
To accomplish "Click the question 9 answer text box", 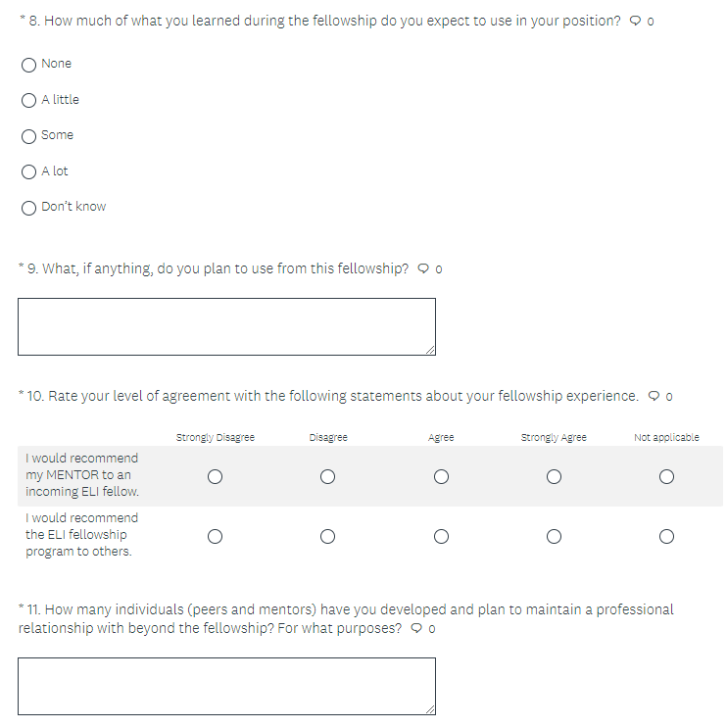I will pyautogui.click(x=226, y=326).
